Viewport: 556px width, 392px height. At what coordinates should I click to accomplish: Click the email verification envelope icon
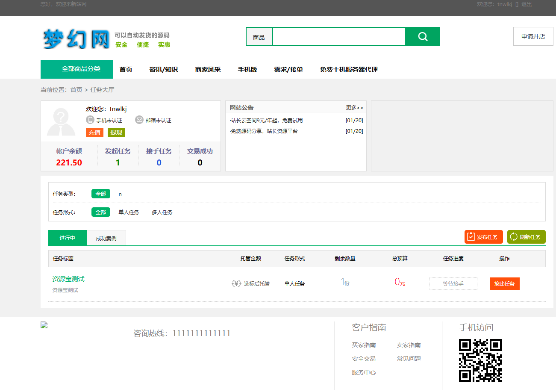click(x=139, y=120)
